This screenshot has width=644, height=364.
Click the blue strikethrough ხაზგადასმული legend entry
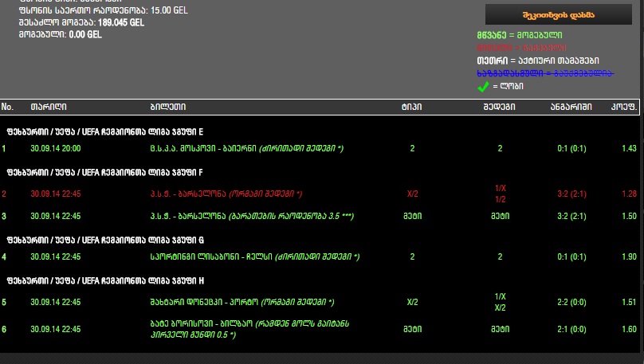(x=545, y=73)
